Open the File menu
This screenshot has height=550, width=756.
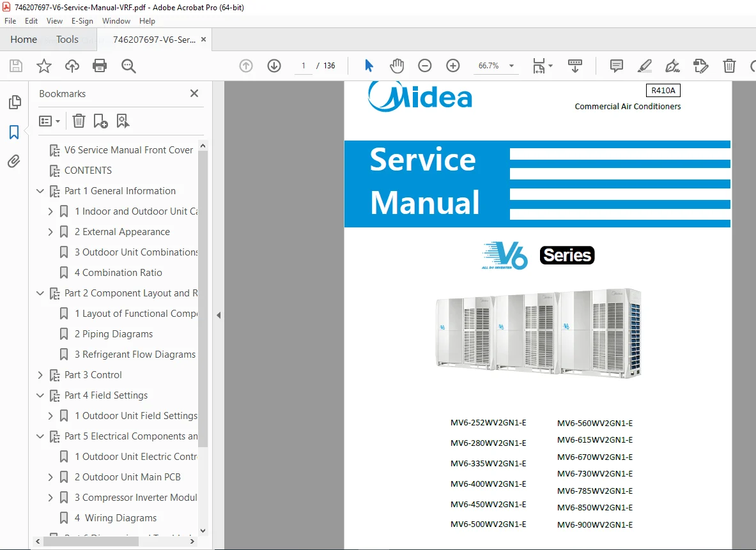click(x=10, y=20)
